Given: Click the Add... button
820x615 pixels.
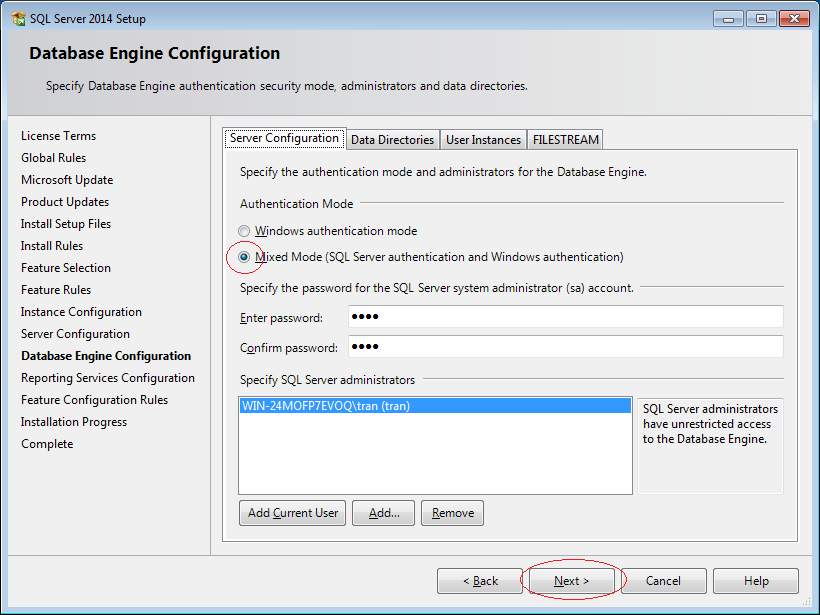Looking at the screenshot, I should (x=383, y=513).
